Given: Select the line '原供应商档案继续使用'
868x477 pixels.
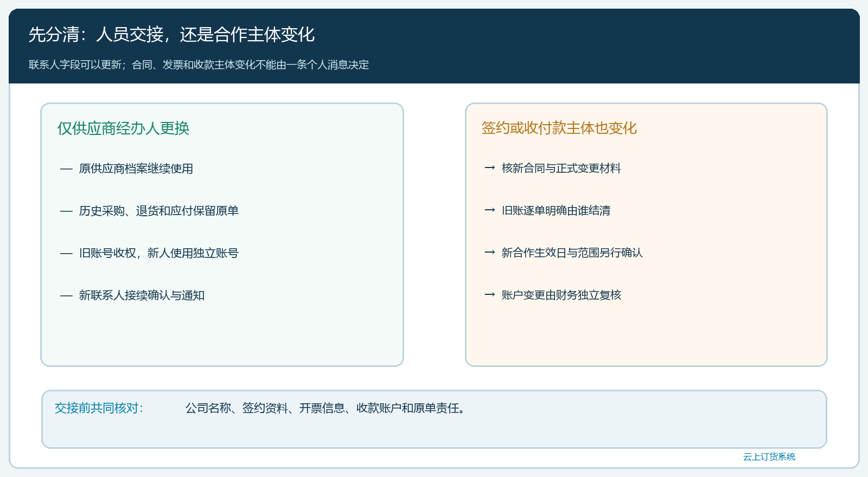Looking at the screenshot, I should (136, 169).
